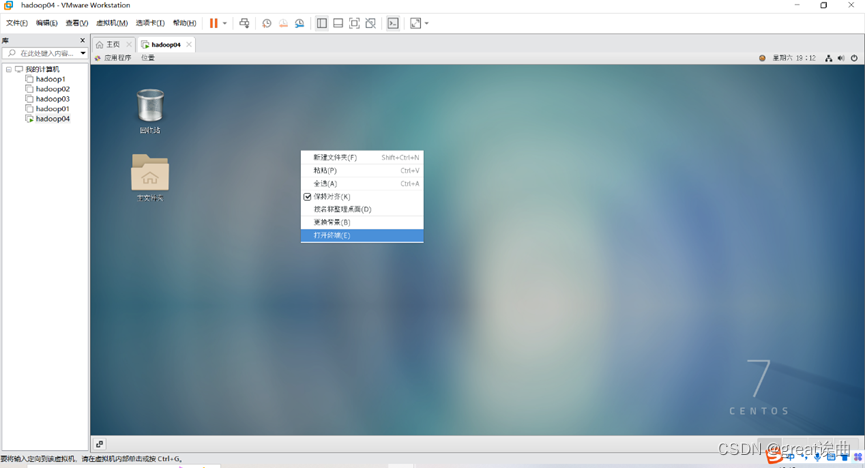Select hadoop04 in the library tree
Image resolution: width=865 pixels, height=468 pixels.
tap(52, 119)
